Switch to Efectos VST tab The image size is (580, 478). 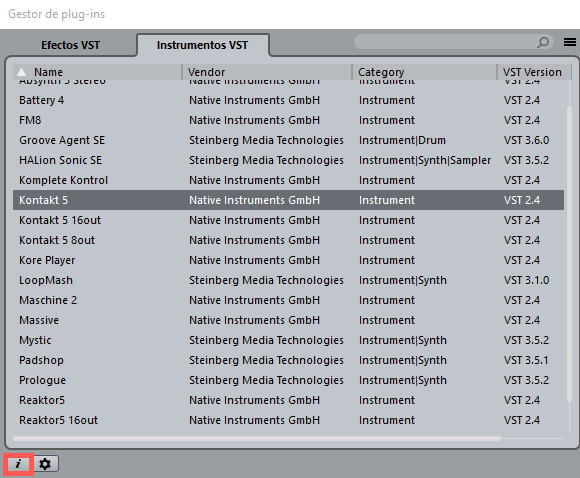[x=70, y=45]
